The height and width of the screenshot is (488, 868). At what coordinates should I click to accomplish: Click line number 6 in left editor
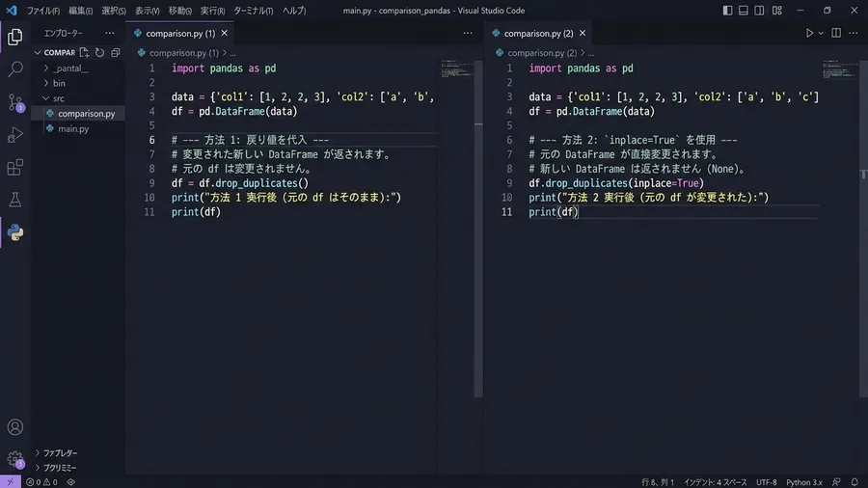pyautogui.click(x=151, y=140)
